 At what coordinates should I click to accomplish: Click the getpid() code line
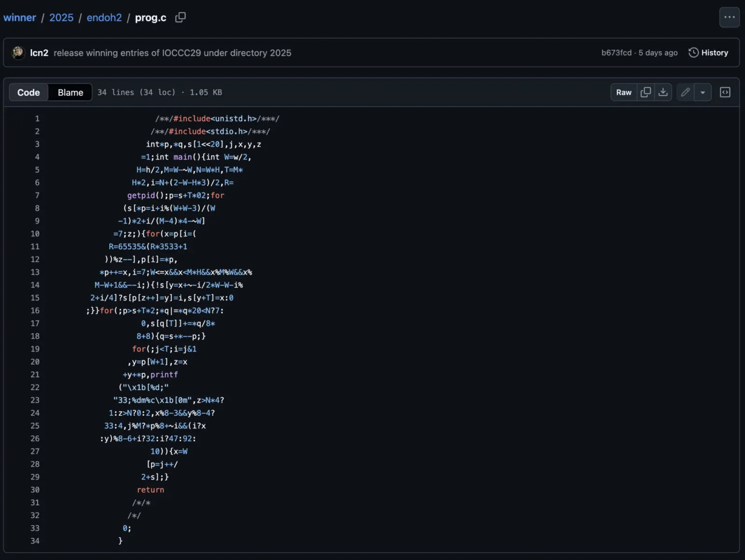click(176, 196)
